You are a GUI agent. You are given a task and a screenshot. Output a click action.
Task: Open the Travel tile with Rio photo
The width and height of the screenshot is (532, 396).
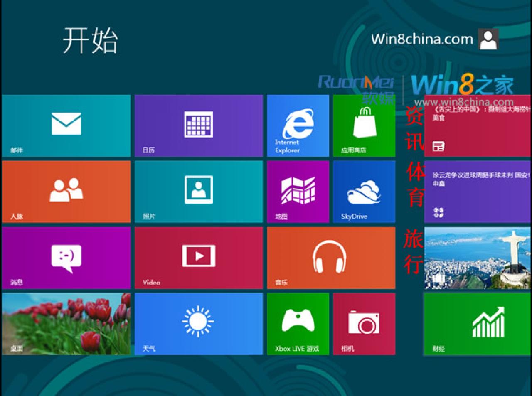click(478, 258)
